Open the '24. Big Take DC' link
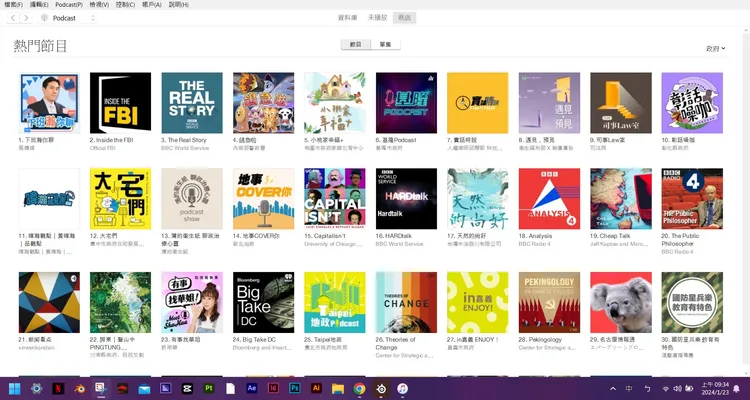Image resolution: width=750 pixels, height=400 pixels. pyautogui.click(x=254, y=340)
